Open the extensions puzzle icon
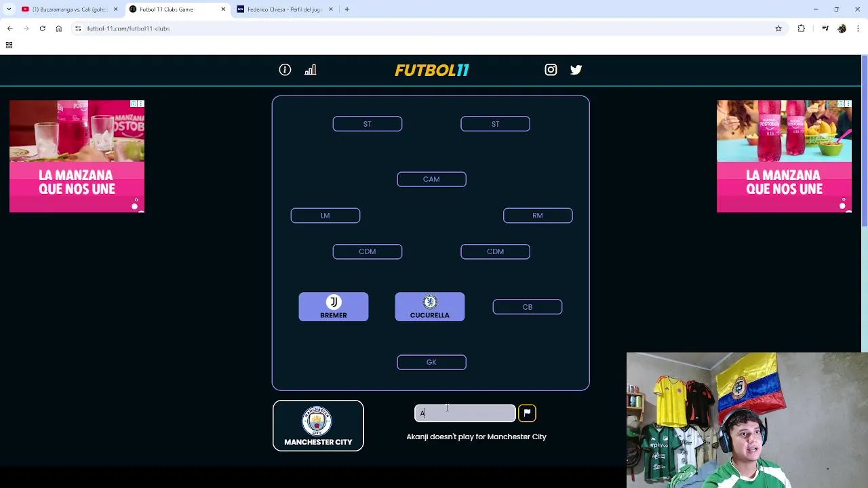This screenshot has height=488, width=868. [x=802, y=28]
